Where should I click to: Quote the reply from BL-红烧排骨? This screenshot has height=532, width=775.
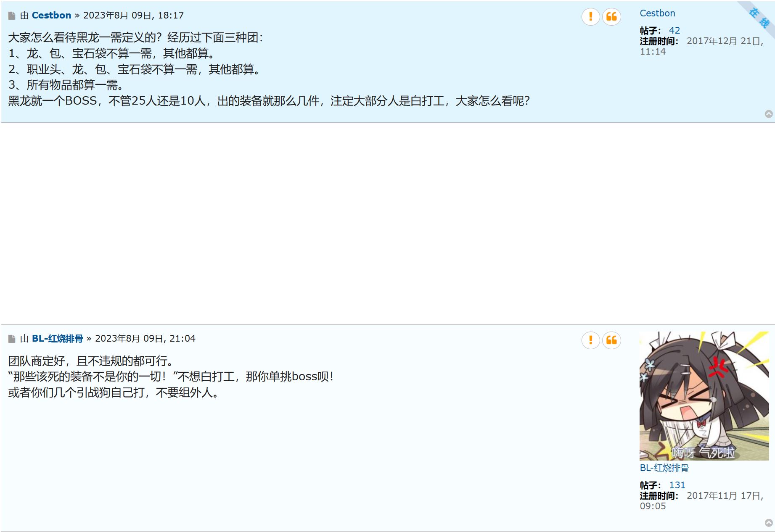pyautogui.click(x=611, y=340)
